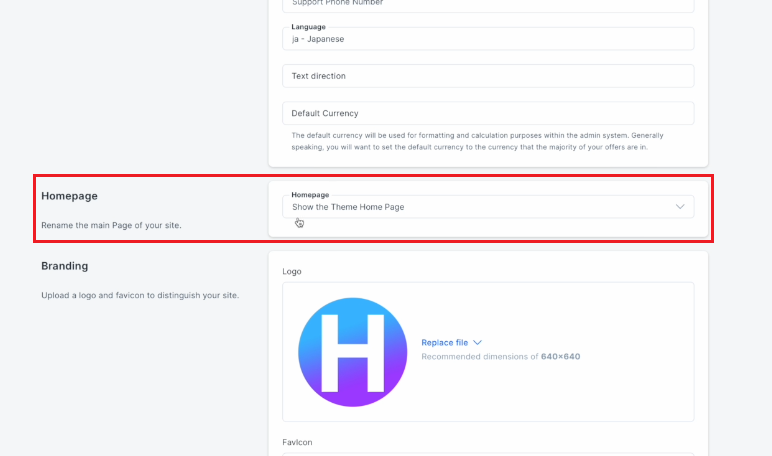Click the Logo label above the image
Viewport: 772px width, 456px height.
pyautogui.click(x=292, y=271)
